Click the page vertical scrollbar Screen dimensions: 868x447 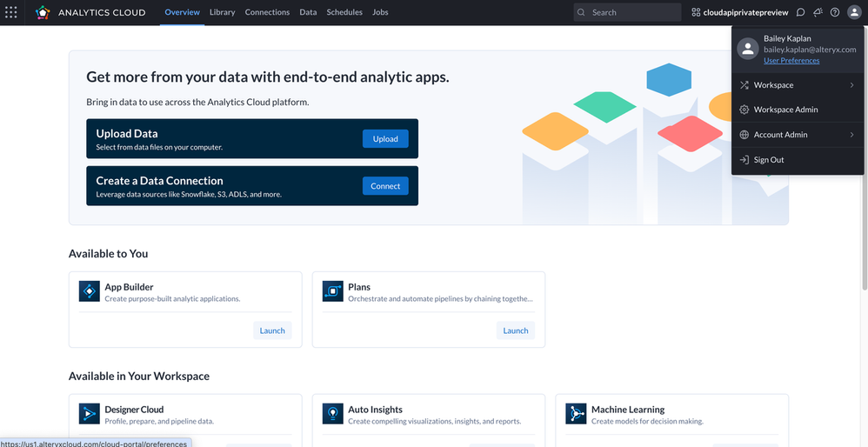pyautogui.click(x=865, y=160)
